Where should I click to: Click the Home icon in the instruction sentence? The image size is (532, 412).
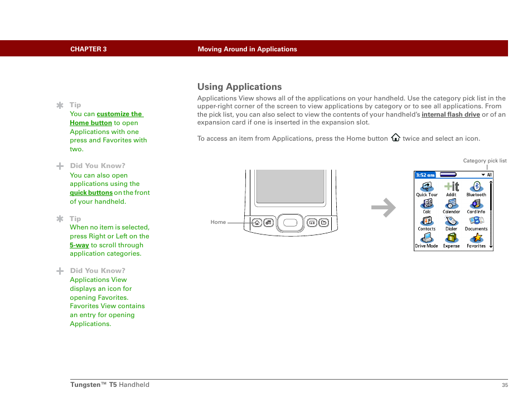click(x=395, y=137)
